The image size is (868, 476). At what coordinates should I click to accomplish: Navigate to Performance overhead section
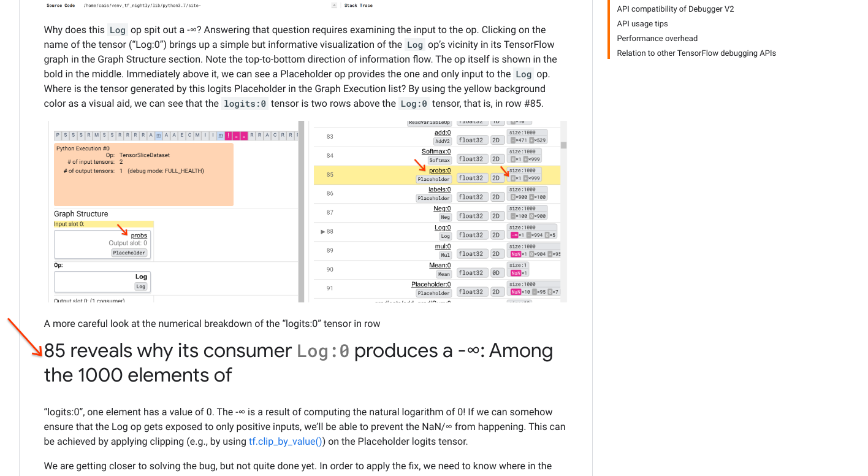click(x=657, y=39)
